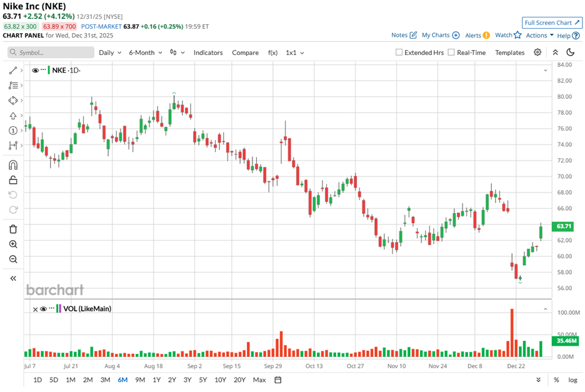The image size is (585, 392).
Task: Open the candlestick chart type dropdown
Action: 177,53
